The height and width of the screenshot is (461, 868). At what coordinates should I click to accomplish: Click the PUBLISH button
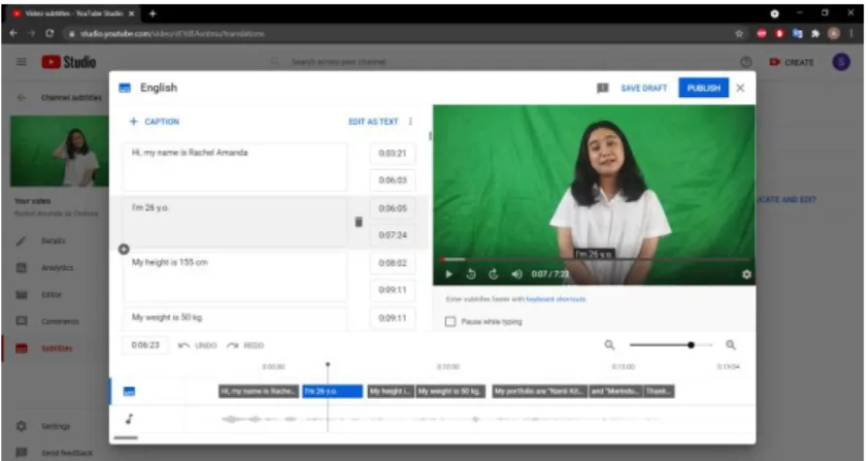point(704,88)
